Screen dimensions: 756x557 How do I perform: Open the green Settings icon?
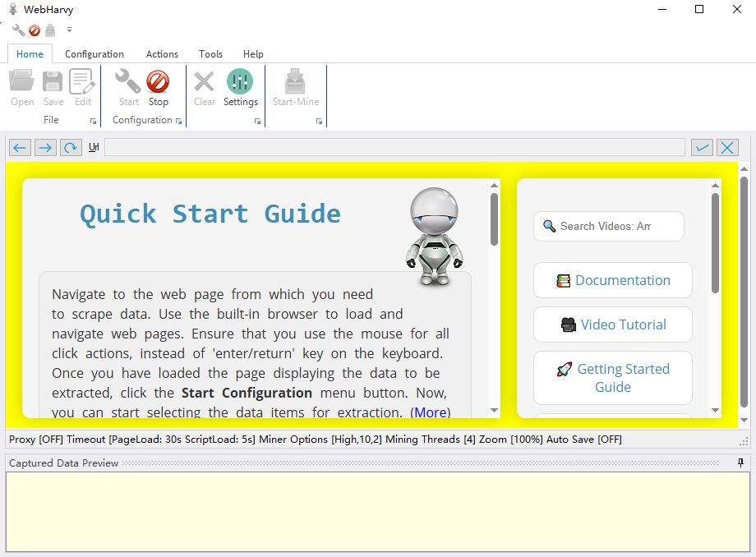(x=240, y=81)
